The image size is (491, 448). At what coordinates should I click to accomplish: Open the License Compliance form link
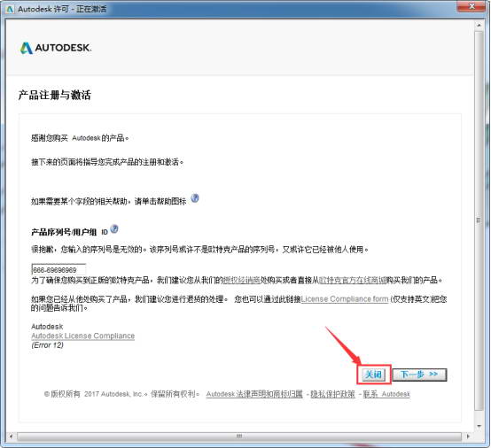pyautogui.click(x=345, y=299)
